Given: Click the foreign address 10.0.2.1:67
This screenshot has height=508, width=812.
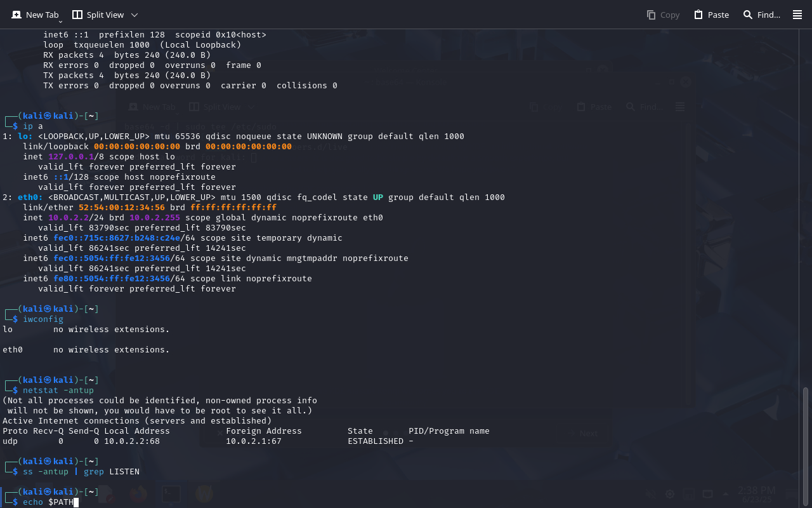Looking at the screenshot, I should click(x=254, y=441).
